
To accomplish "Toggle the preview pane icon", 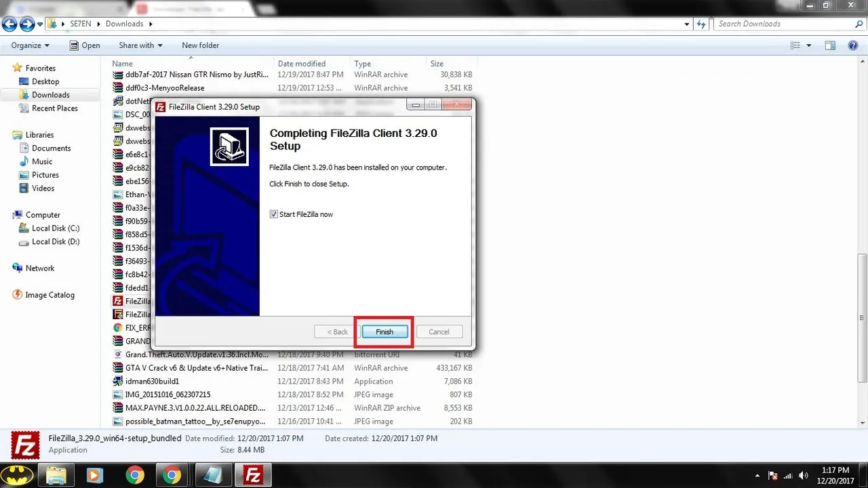I will coord(830,45).
